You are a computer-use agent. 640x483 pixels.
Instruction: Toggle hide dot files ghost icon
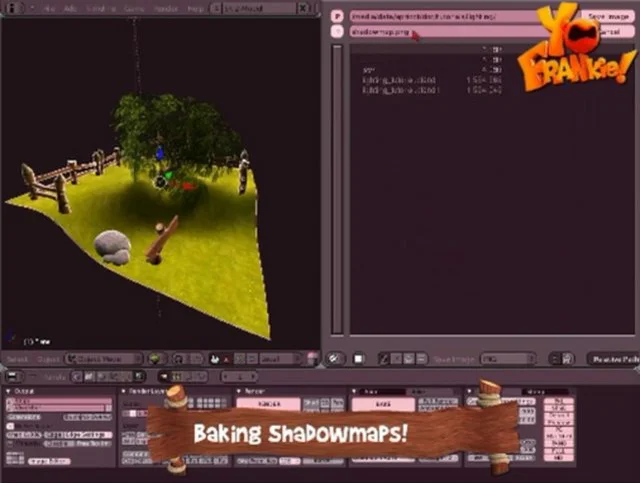pyautogui.click(x=567, y=359)
